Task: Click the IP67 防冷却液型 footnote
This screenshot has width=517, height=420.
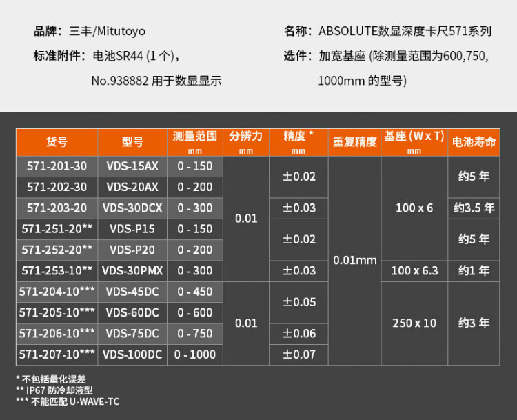Action: point(58,390)
